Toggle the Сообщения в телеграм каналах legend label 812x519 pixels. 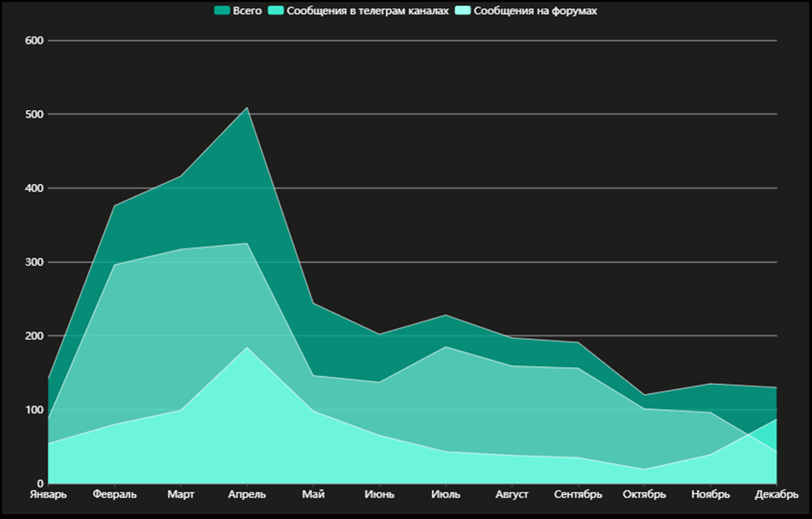[368, 10]
